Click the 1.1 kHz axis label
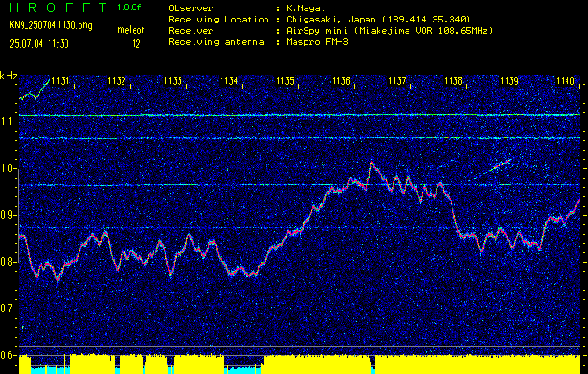Viewport: 588px width, 374px height. [x=8, y=122]
